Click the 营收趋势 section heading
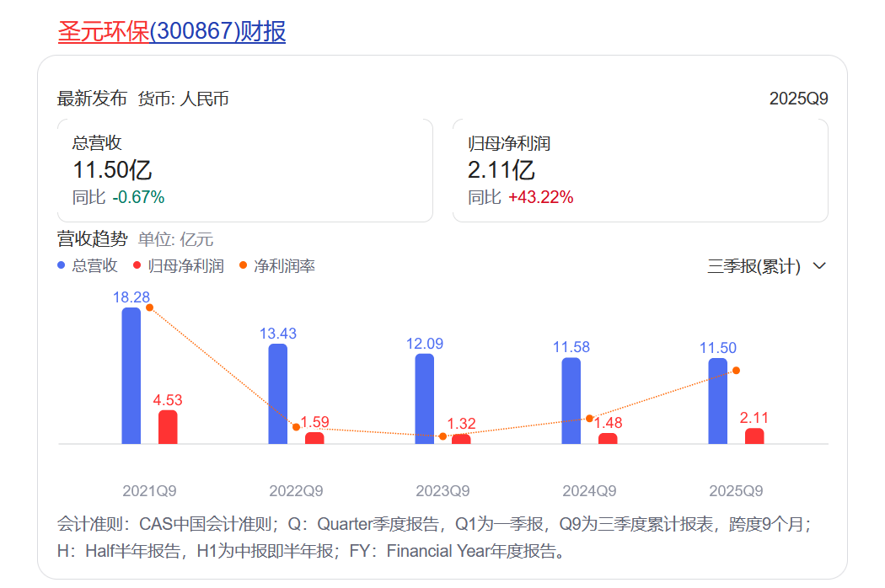 pyautogui.click(x=93, y=239)
